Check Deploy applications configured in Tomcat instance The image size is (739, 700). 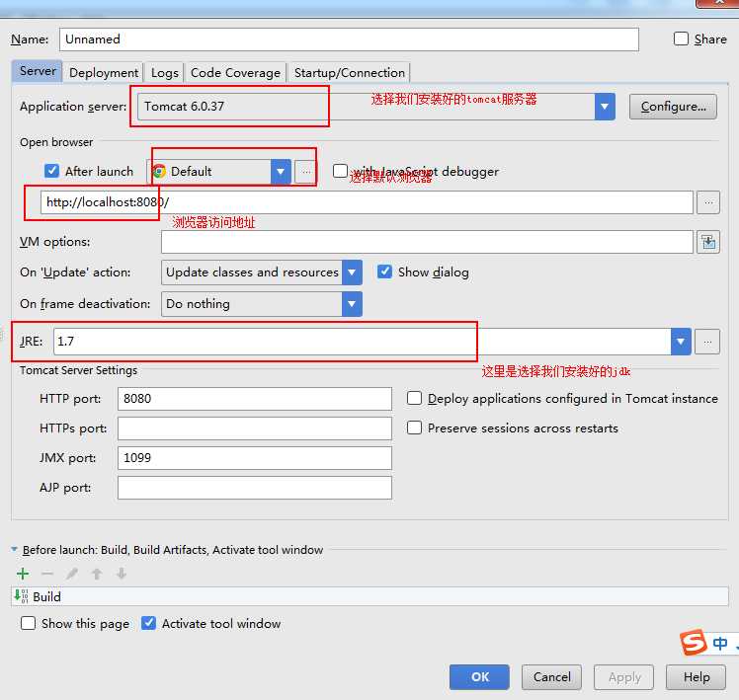(414, 398)
